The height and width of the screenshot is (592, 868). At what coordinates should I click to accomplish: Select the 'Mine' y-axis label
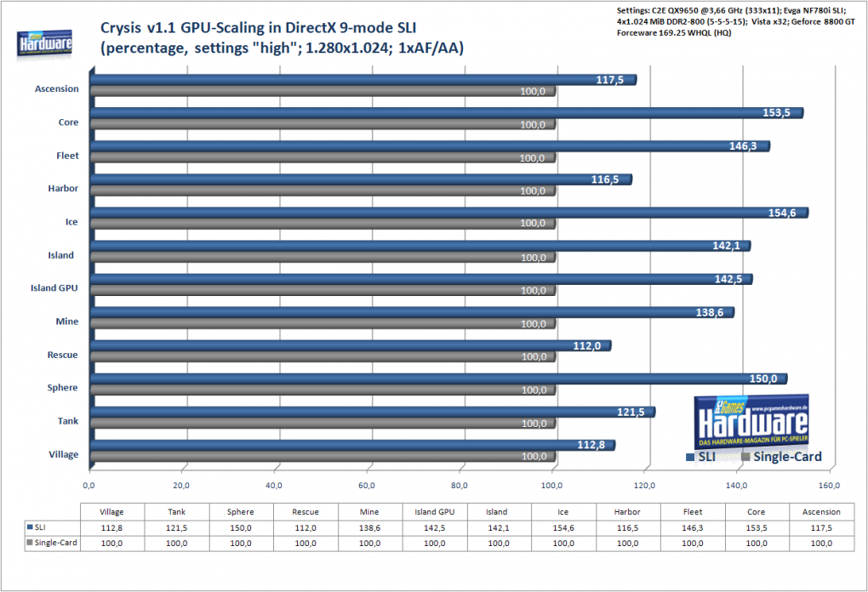67,322
